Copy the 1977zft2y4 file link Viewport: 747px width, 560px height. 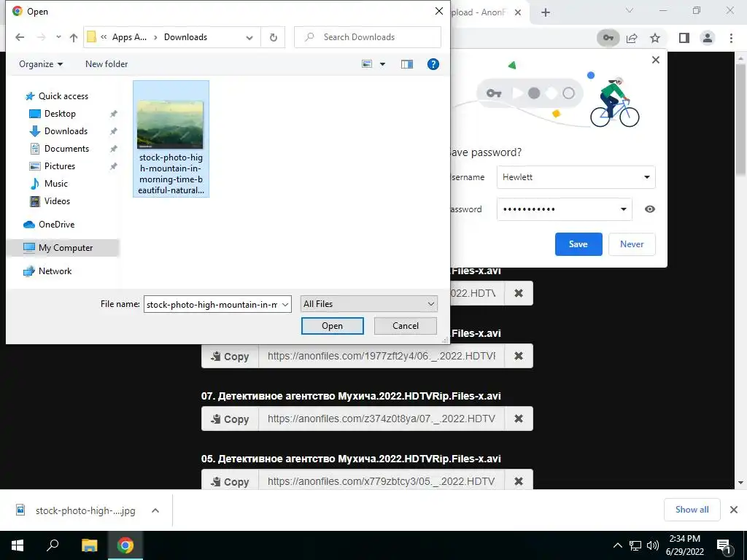(230, 356)
